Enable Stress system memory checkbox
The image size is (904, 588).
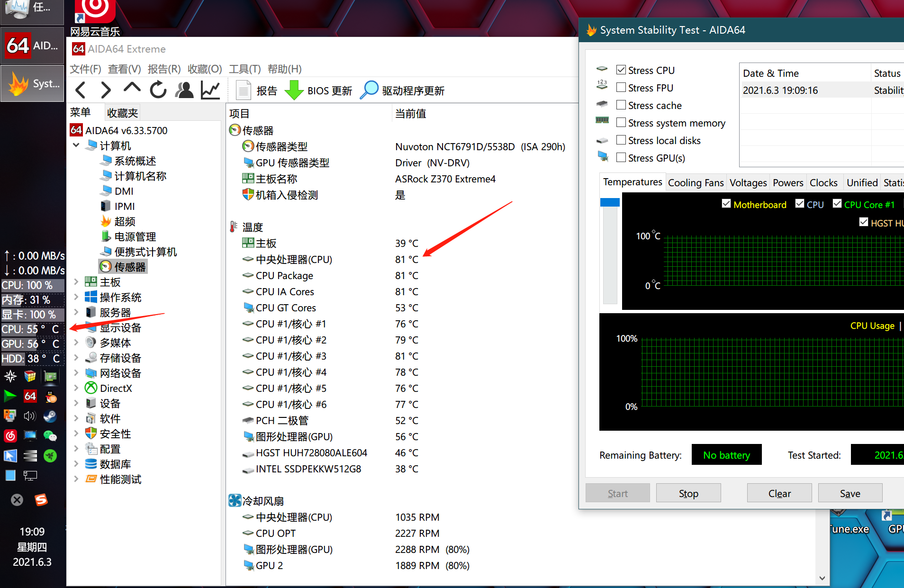[x=621, y=122]
